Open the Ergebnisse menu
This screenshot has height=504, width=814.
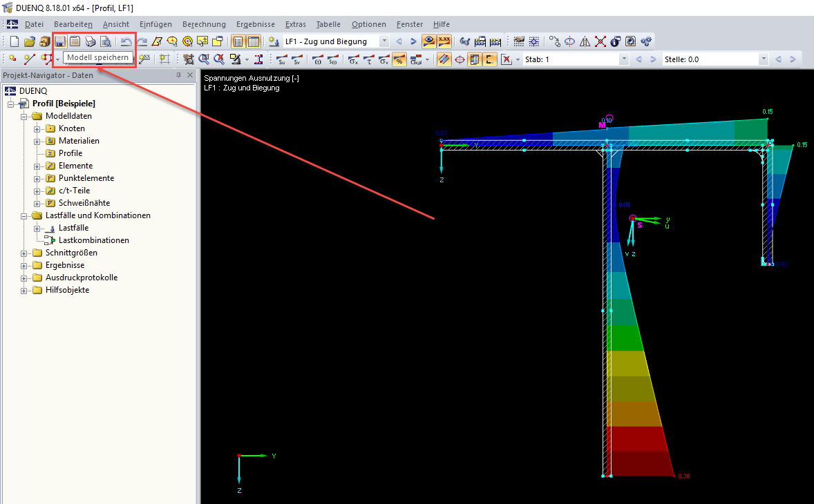point(255,24)
